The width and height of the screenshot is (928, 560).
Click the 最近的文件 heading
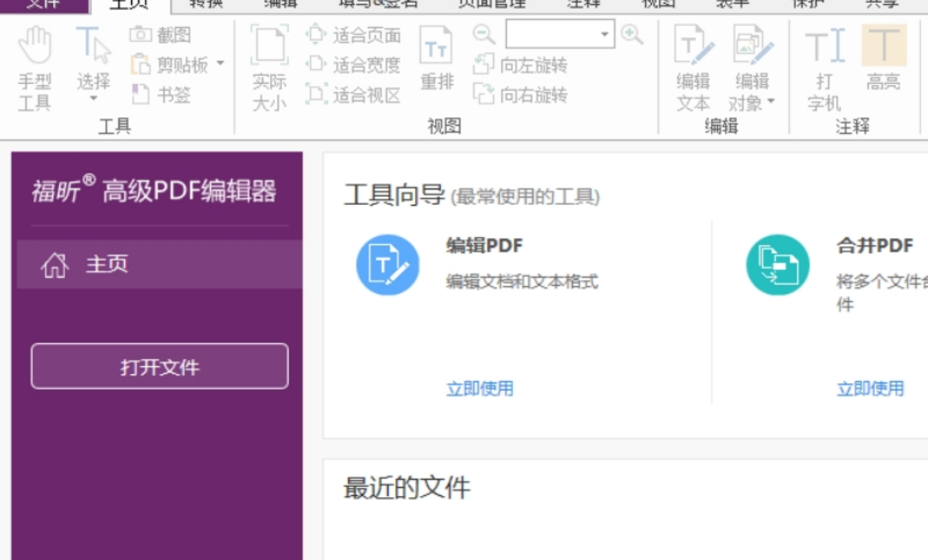(407, 488)
